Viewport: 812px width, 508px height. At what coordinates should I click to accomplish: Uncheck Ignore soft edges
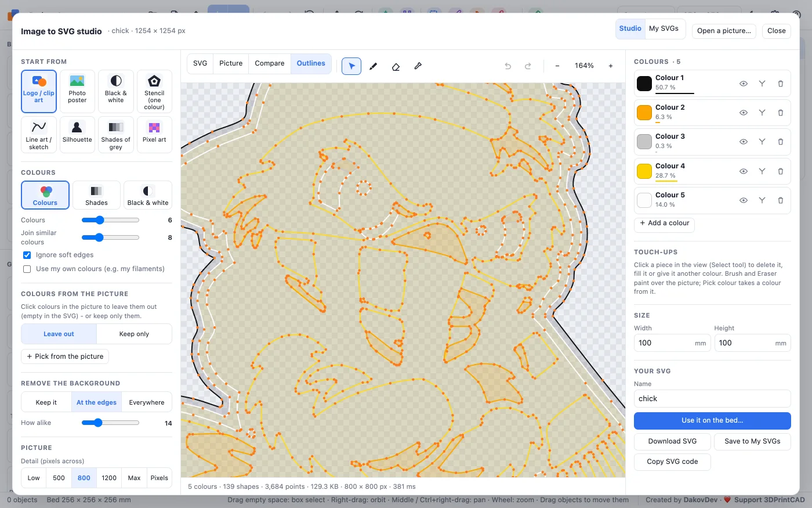[x=27, y=255]
